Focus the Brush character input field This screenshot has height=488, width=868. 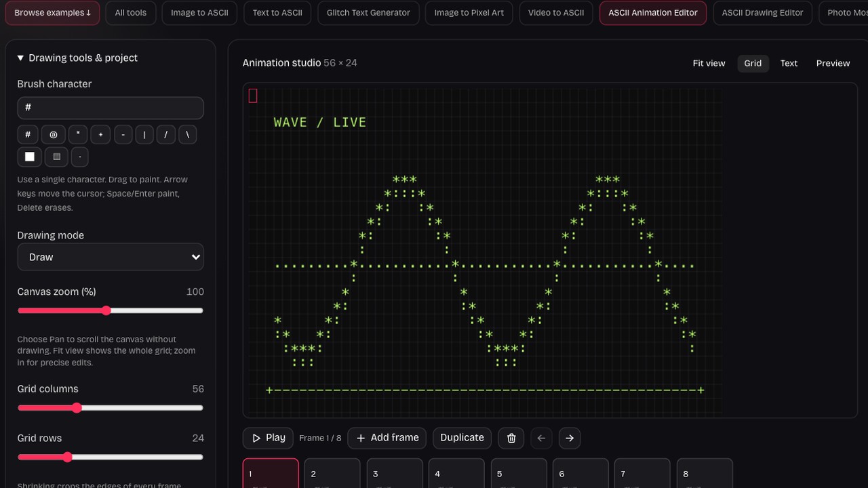pos(111,108)
